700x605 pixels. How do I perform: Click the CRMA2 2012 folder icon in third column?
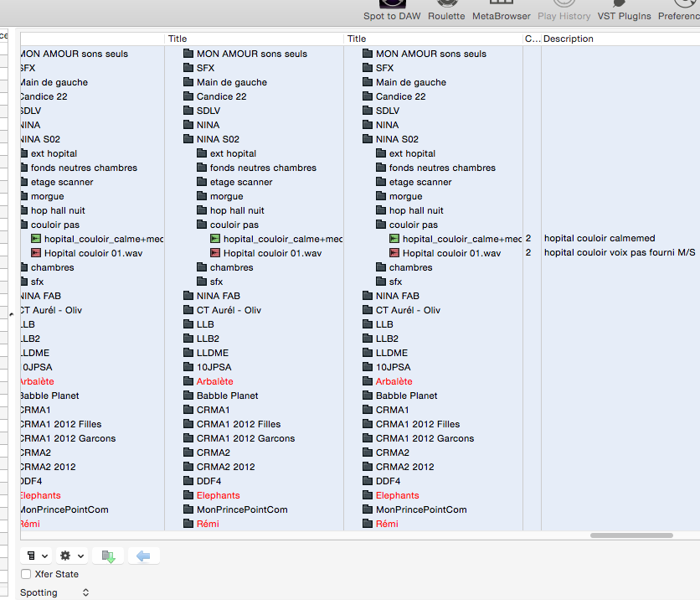(368, 467)
